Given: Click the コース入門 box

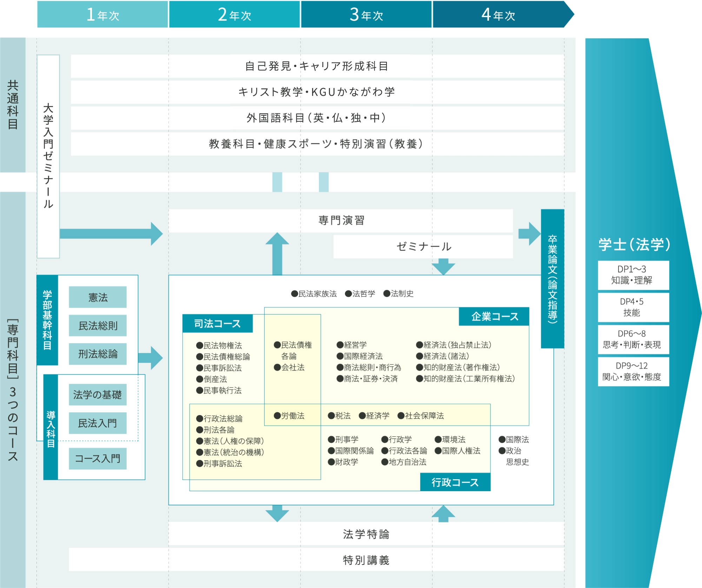Looking at the screenshot, I should tap(98, 458).
